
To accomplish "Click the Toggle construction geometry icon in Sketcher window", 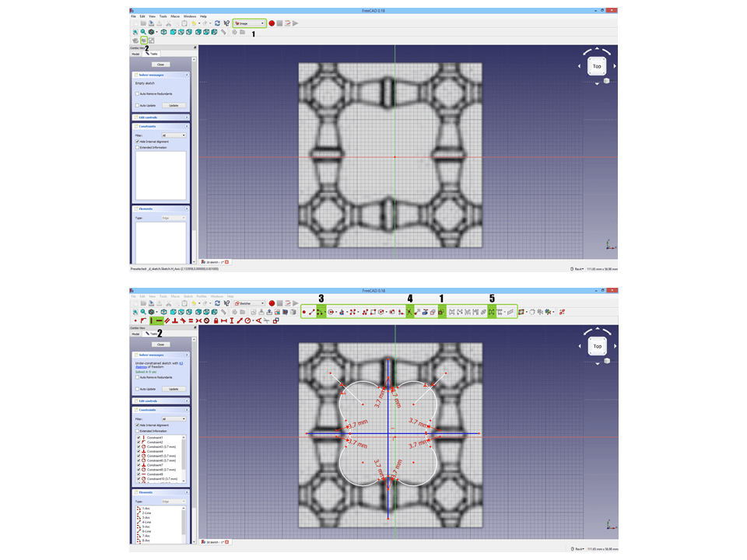I will click(x=441, y=312).
